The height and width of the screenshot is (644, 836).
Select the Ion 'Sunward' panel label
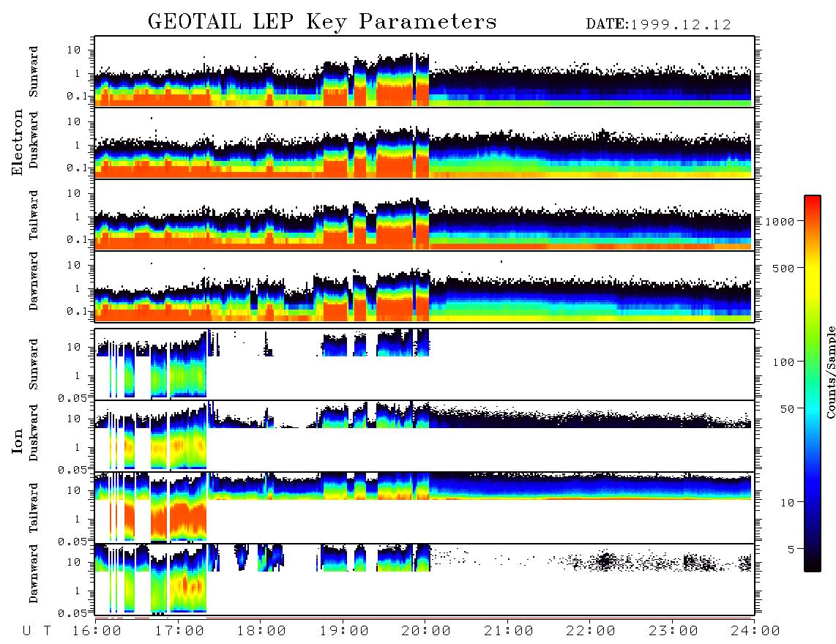click(34, 364)
